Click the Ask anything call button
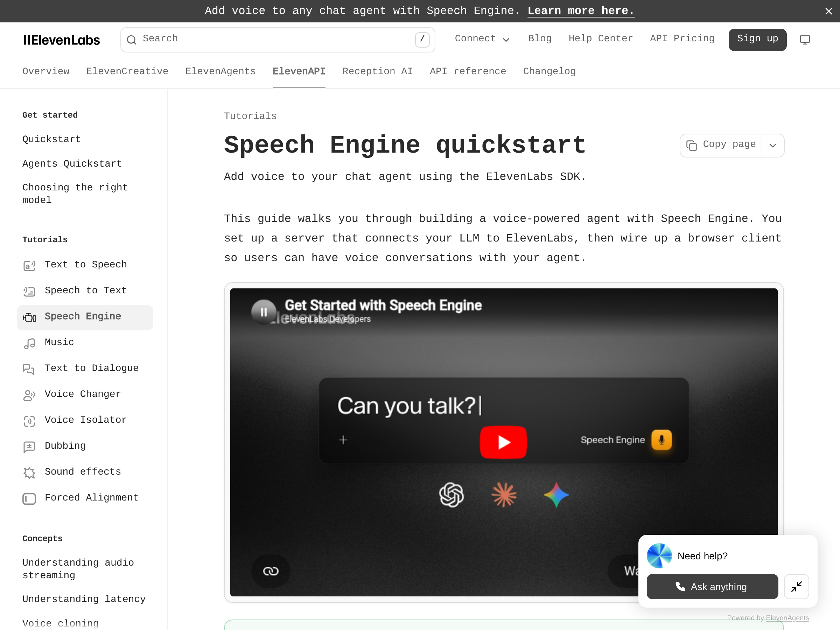This screenshot has width=840, height=630. pos(712,587)
